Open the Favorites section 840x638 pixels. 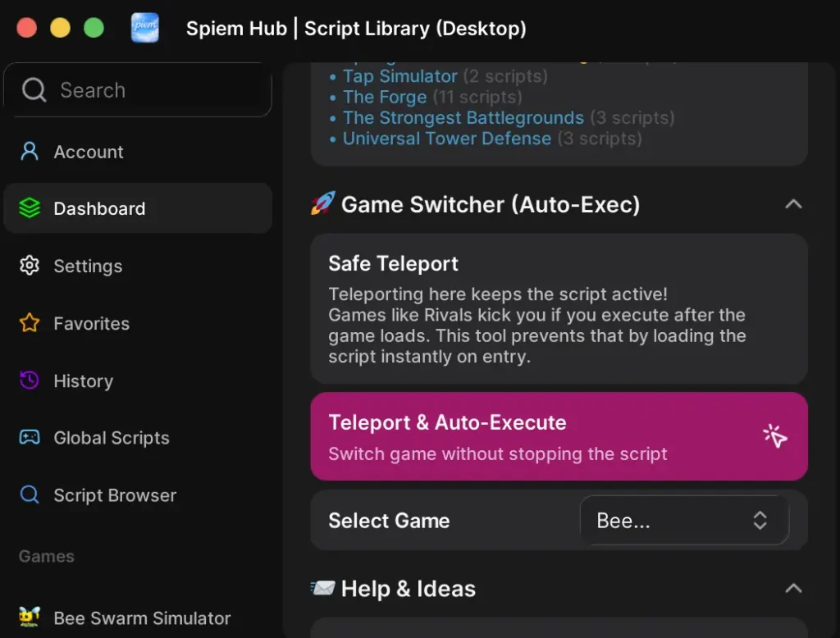coord(138,323)
